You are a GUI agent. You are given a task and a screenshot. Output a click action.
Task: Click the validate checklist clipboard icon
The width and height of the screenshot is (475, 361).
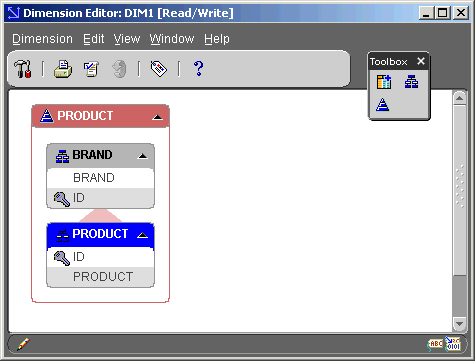[x=91, y=69]
